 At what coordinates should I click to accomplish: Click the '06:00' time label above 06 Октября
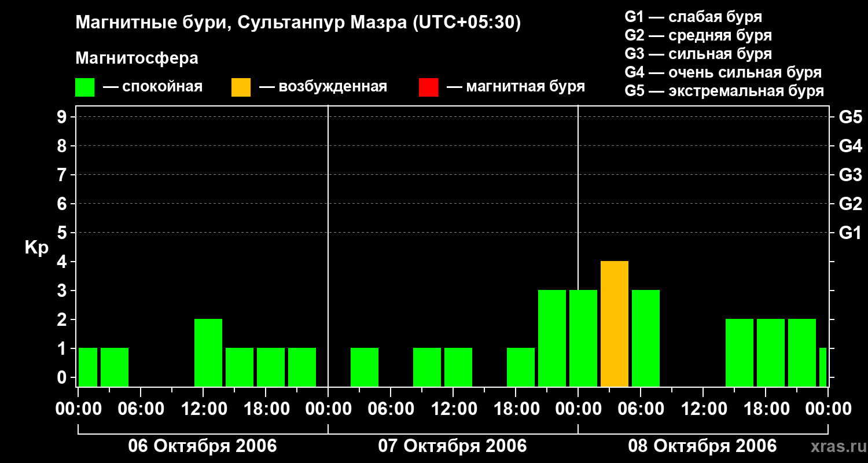(141, 409)
